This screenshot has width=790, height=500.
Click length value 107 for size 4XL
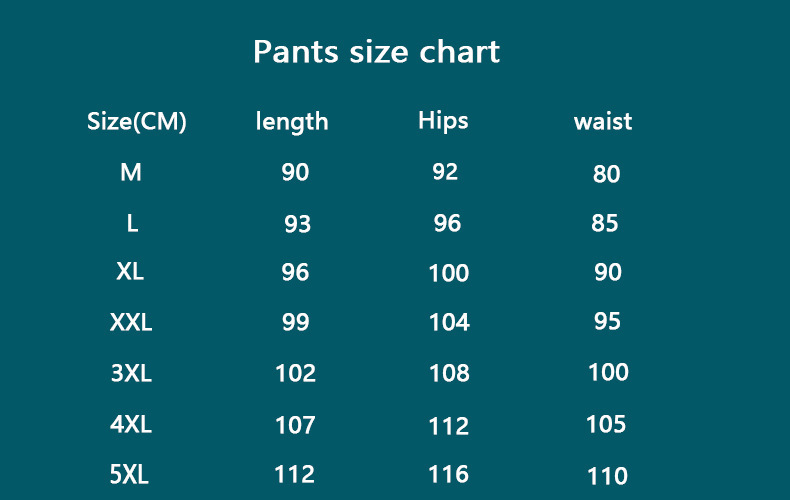tap(295, 425)
